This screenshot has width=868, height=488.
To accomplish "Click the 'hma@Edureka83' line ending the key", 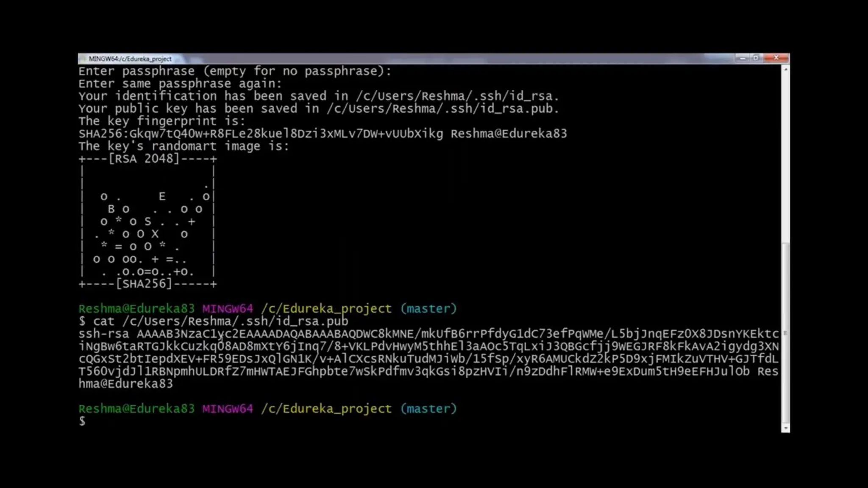I will 126,384.
